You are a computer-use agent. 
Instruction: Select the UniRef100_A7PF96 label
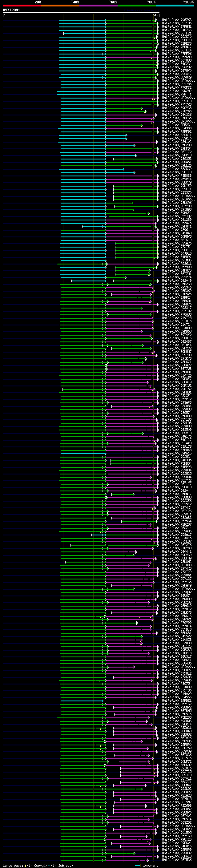[177, 54]
